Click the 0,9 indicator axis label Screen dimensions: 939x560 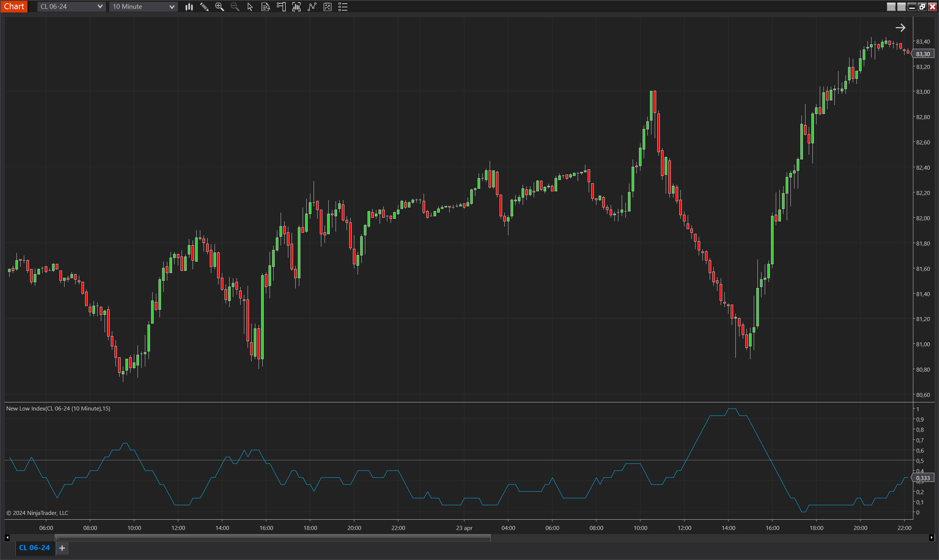(x=920, y=419)
